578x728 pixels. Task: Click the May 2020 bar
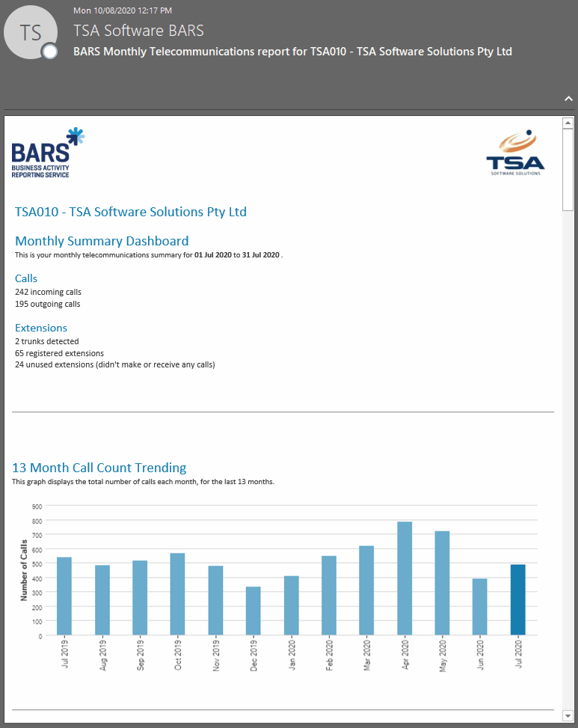pyautogui.click(x=442, y=583)
